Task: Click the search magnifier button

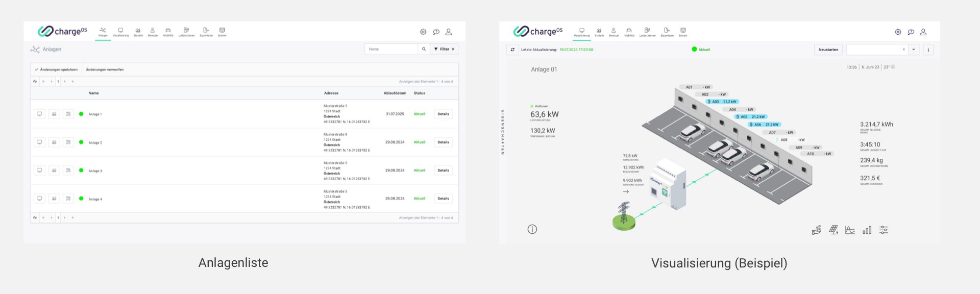Action: point(424,49)
